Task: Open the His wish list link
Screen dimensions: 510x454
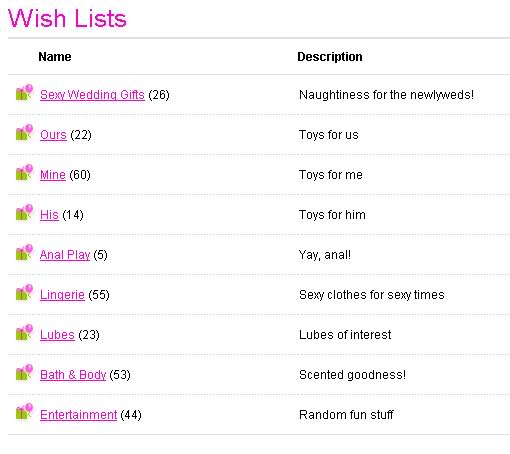Action: point(49,215)
